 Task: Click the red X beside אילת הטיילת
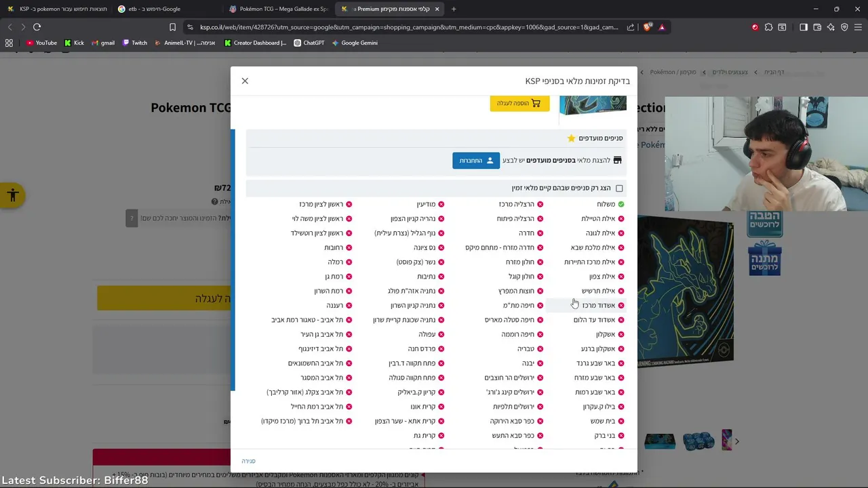point(621,219)
